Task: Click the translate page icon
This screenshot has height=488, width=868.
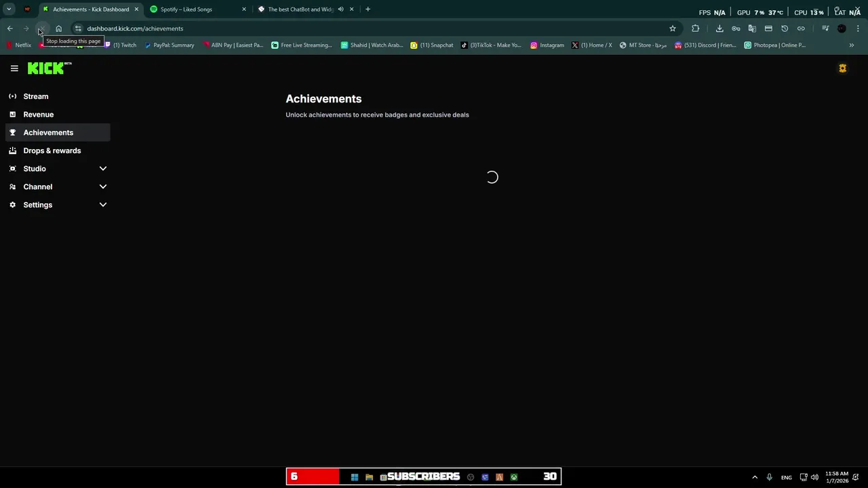Action: coord(752,28)
